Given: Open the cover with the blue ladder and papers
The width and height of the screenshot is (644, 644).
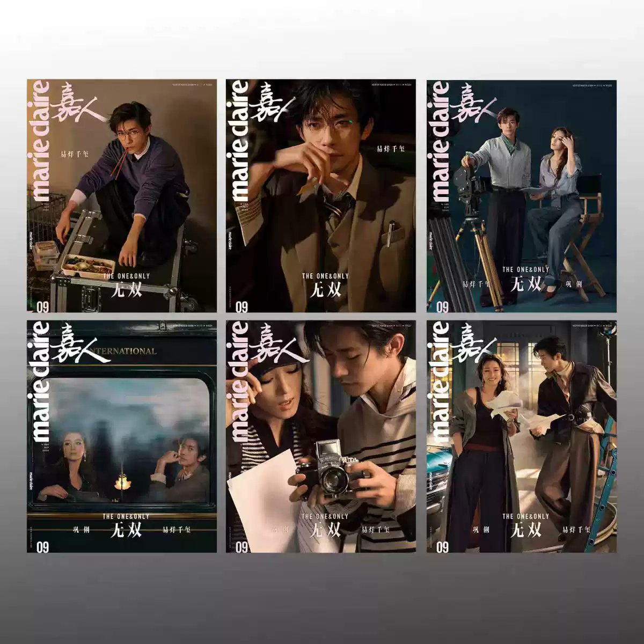Looking at the screenshot, I should pyautogui.click(x=522, y=437).
